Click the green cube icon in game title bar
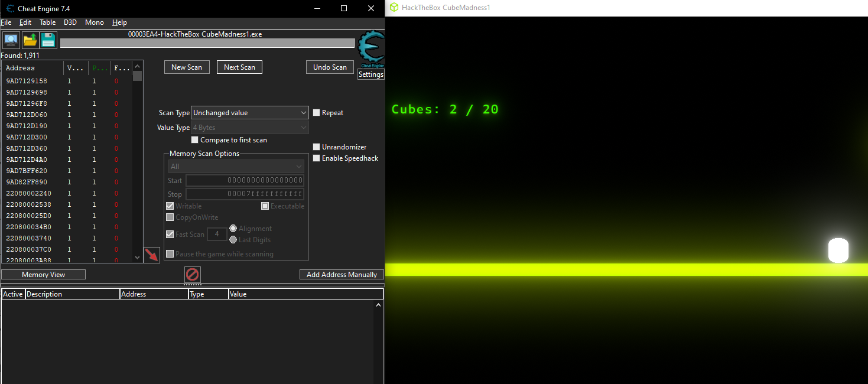The width and height of the screenshot is (868, 384). (x=394, y=8)
